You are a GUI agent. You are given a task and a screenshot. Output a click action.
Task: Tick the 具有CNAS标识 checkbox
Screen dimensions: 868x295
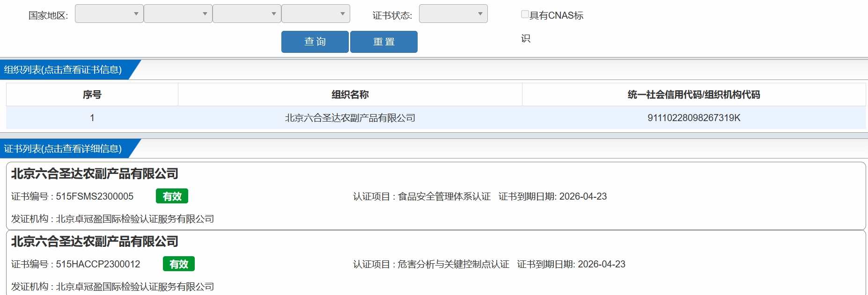tap(525, 14)
